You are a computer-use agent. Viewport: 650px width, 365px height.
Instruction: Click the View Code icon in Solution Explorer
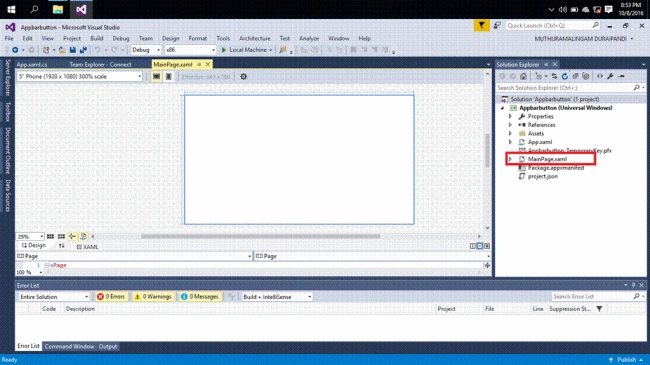600,76
